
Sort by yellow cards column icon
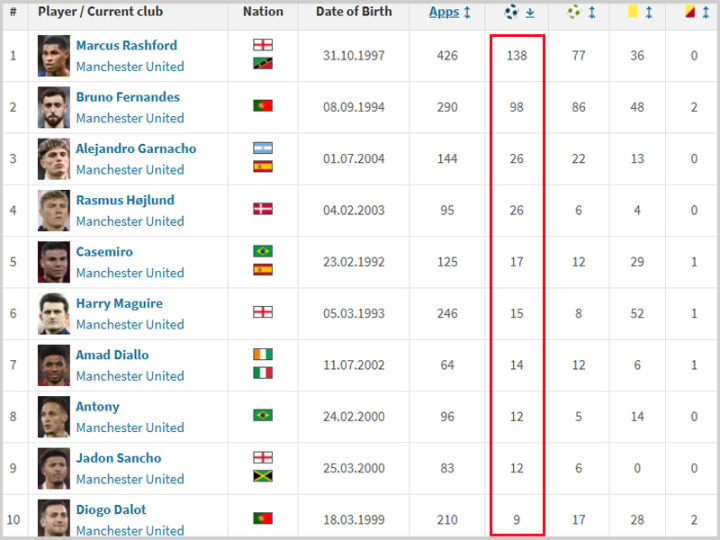click(x=633, y=11)
